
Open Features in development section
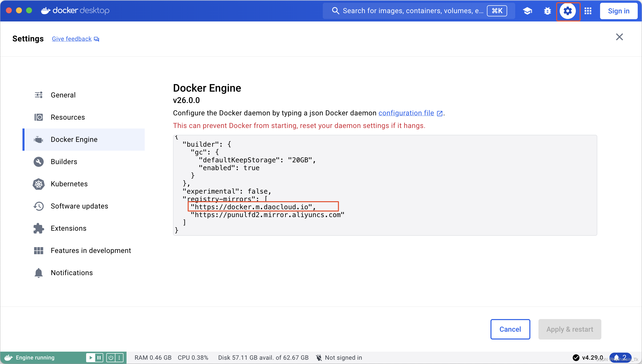tap(91, 250)
